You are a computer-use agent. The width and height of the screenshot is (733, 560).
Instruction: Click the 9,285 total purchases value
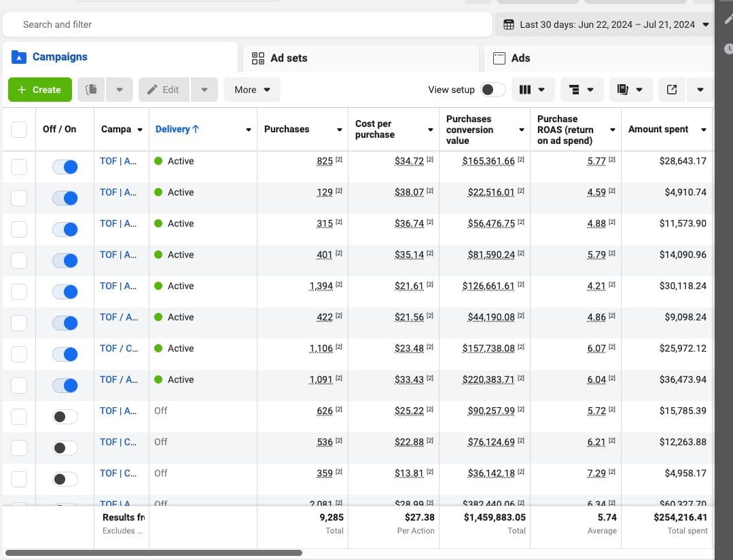click(x=332, y=517)
